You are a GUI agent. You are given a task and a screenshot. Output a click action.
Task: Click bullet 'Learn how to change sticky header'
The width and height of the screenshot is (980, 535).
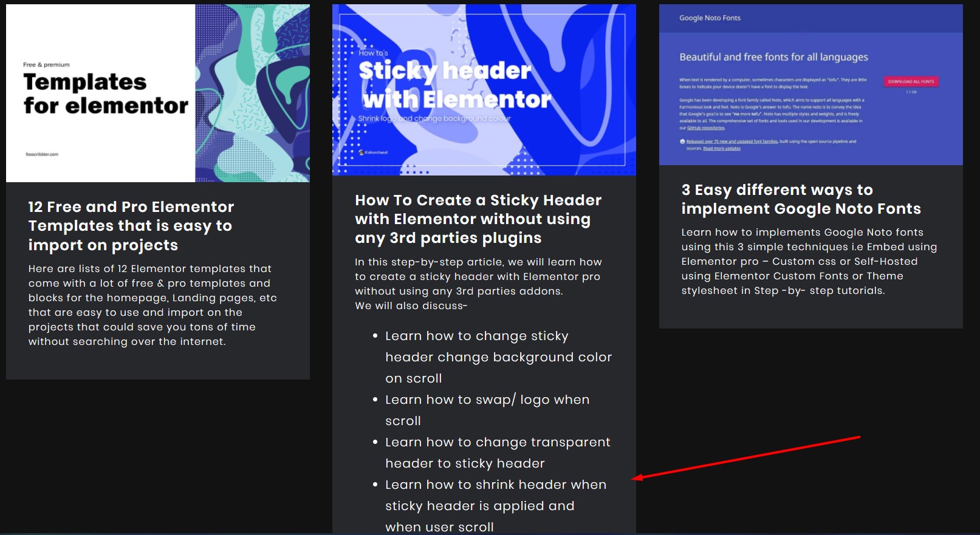coord(498,357)
